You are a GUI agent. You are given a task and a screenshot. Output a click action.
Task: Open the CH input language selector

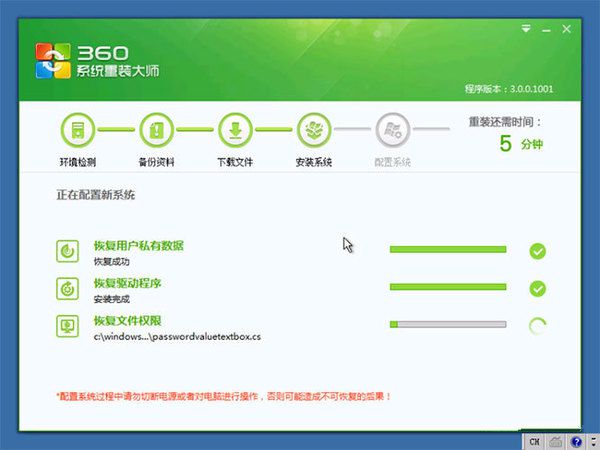tap(535, 441)
